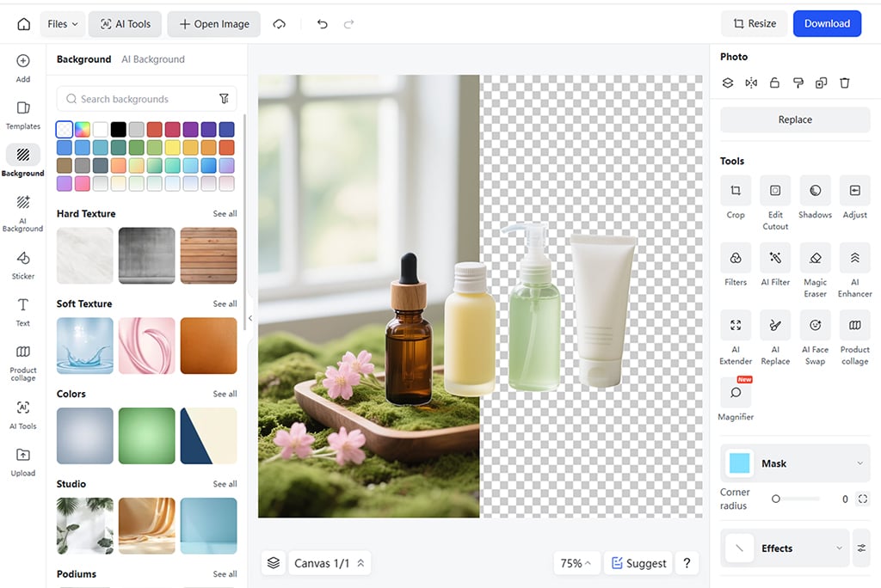This screenshot has width=881, height=588.
Task: Open the Upload panel
Action: pos(23,462)
